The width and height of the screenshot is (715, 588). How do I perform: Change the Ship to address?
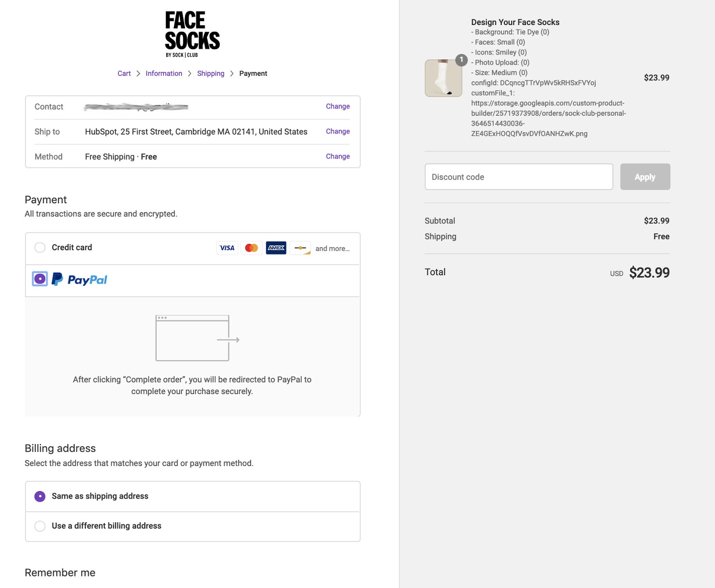[337, 131]
